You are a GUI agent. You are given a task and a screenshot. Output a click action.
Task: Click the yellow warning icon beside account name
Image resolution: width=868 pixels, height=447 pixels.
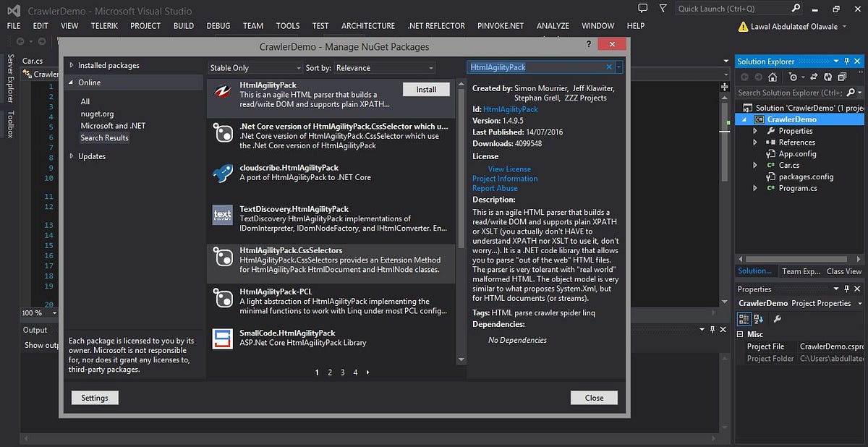[x=744, y=27]
